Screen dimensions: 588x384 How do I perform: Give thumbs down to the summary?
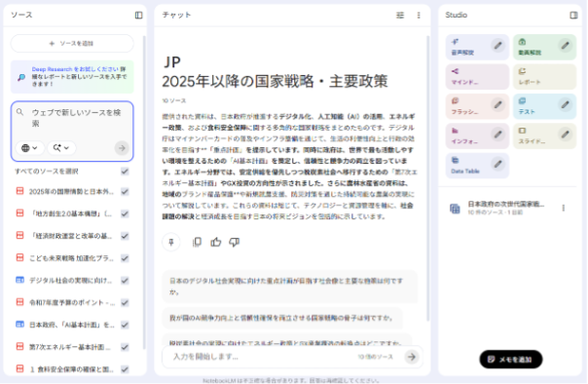[x=234, y=242]
